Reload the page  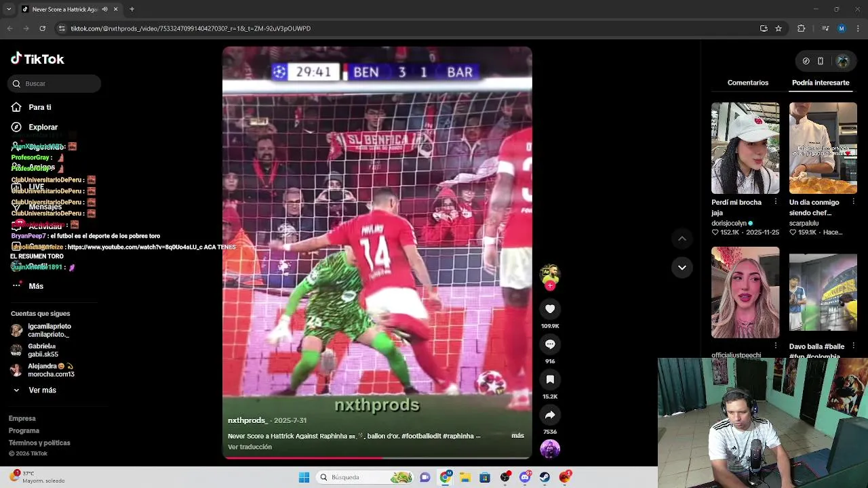42,28
